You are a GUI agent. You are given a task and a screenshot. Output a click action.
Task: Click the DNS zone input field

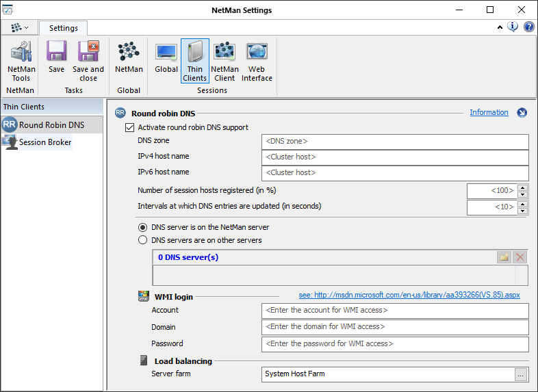coord(395,142)
